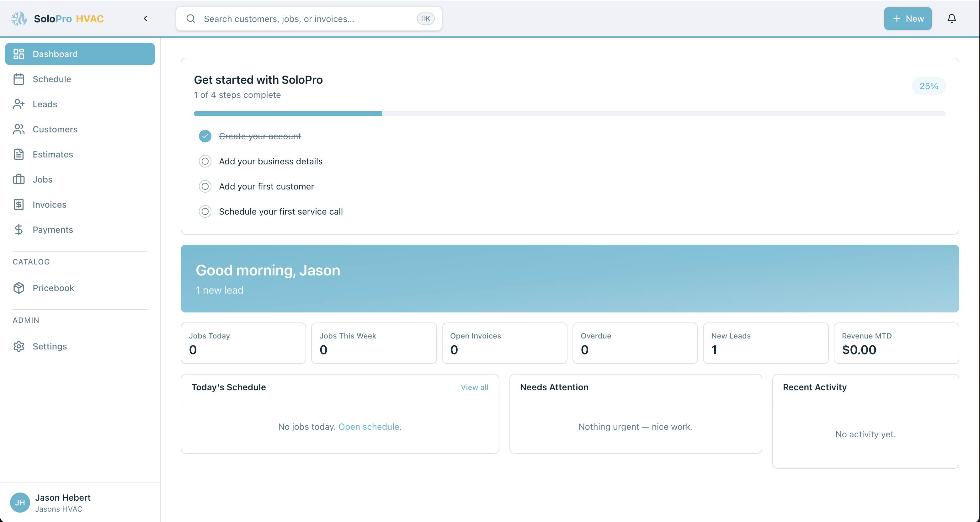Image resolution: width=980 pixels, height=522 pixels.
Task: Open the notifications bell icon
Action: click(x=951, y=19)
